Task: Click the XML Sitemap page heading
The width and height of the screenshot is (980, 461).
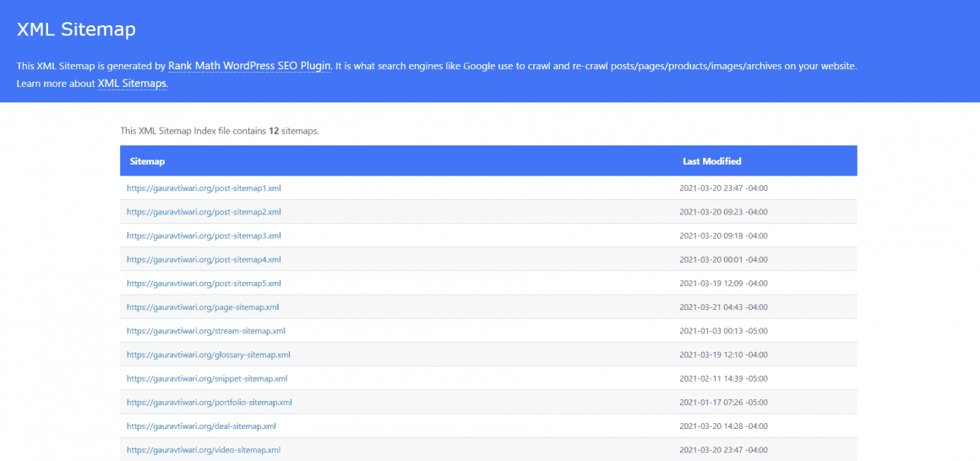Action: coord(76,30)
